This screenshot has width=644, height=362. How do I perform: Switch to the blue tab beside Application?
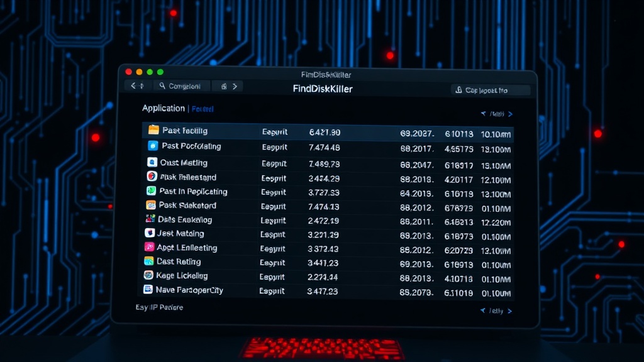coord(203,109)
